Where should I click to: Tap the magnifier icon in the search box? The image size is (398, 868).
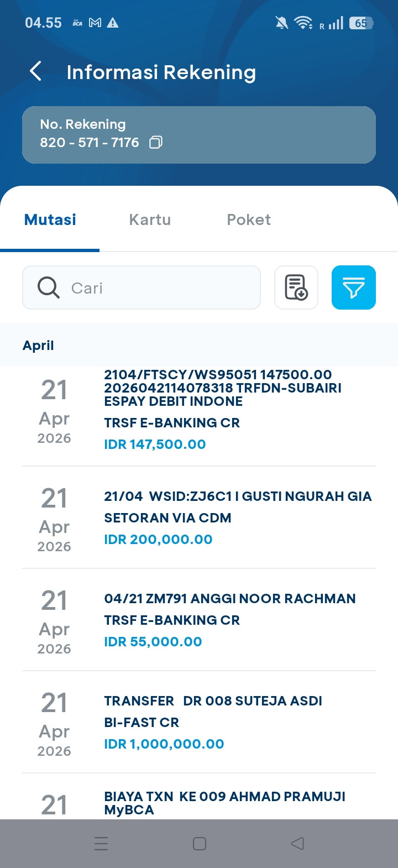pos(49,287)
